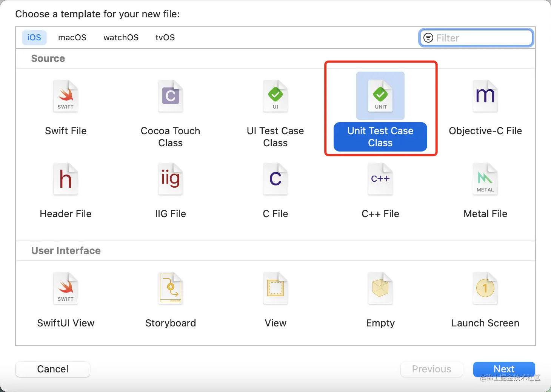Open the watchOS templates tab
This screenshot has width=551, height=392.
tap(121, 38)
